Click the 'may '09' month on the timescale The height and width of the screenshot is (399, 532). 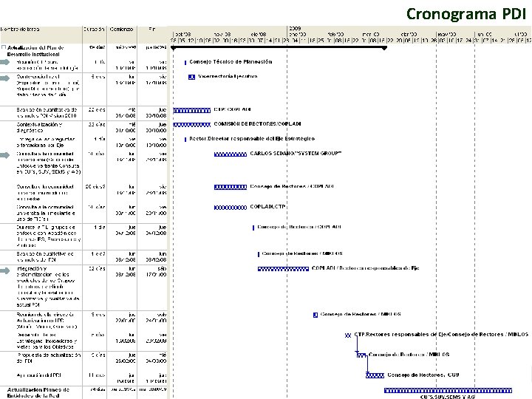[x=447, y=34]
